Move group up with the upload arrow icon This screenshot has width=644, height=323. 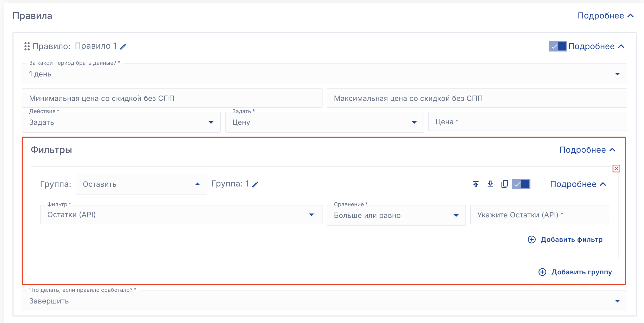click(476, 184)
